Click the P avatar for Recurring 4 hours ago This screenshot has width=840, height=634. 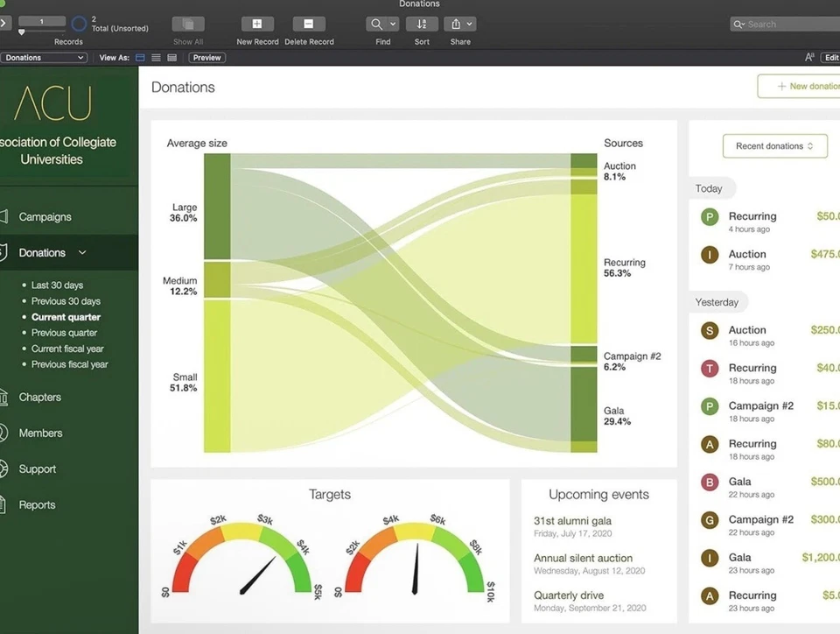(710, 217)
